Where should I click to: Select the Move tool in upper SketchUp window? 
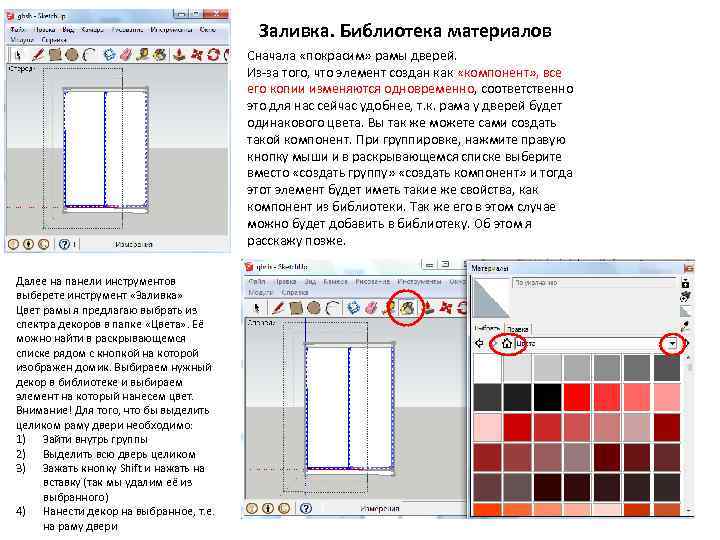[x=197, y=55]
